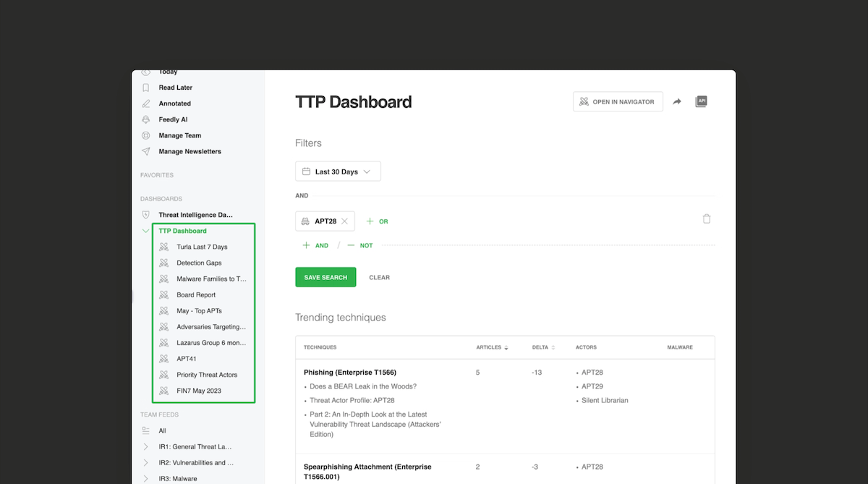Click the Read Later bookmark icon
Screen dimensions: 868x484
tap(146, 87)
